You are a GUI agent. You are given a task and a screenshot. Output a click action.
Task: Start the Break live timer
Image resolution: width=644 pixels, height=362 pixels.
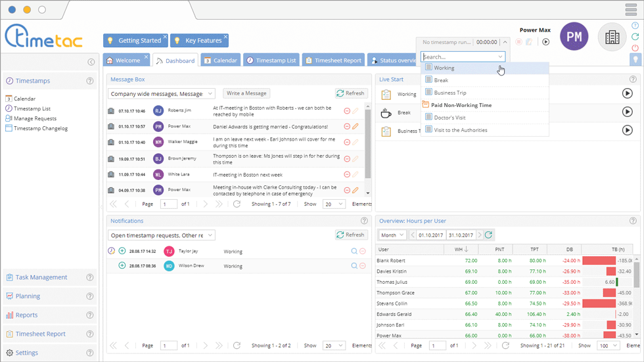point(627,112)
